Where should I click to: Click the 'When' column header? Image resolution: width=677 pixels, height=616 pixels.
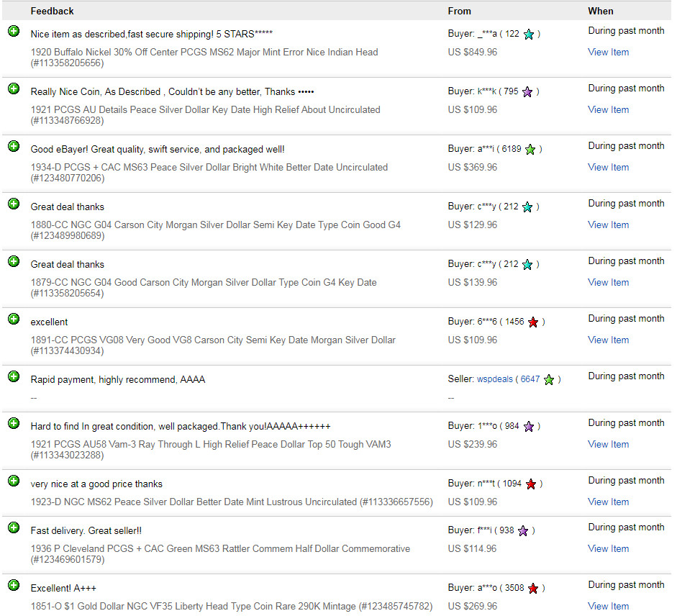(600, 11)
